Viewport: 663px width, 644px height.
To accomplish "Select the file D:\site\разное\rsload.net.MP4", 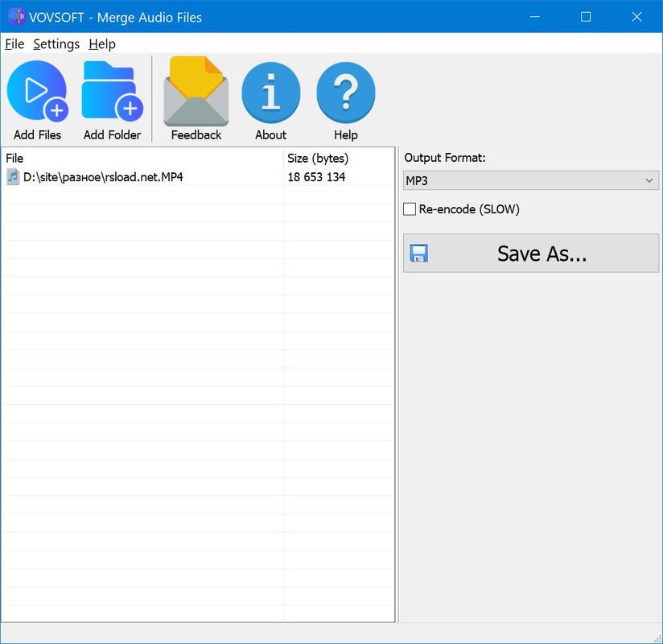I will pos(103,177).
